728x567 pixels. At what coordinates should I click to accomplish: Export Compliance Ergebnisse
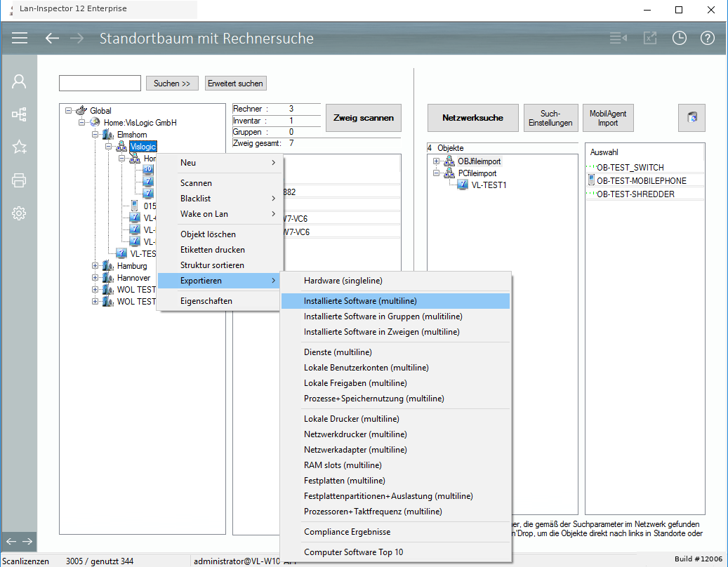point(395,532)
